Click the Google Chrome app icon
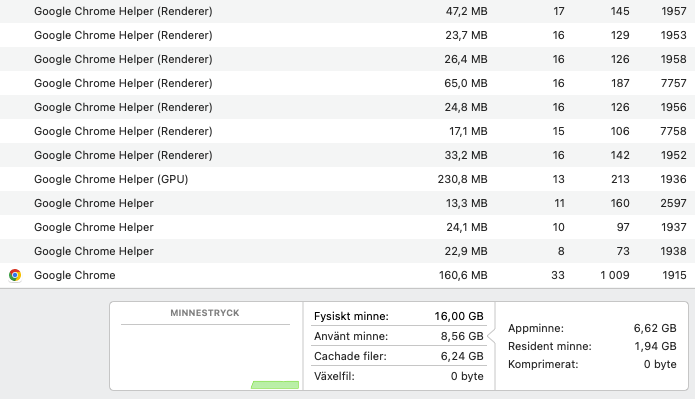 point(15,275)
